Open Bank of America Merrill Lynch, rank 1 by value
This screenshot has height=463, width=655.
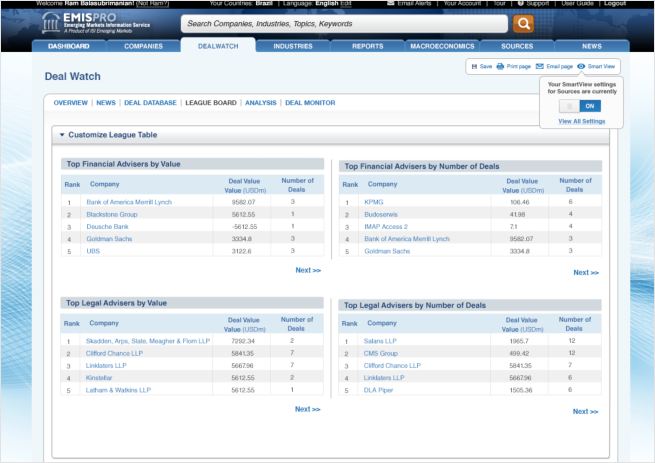(129, 202)
